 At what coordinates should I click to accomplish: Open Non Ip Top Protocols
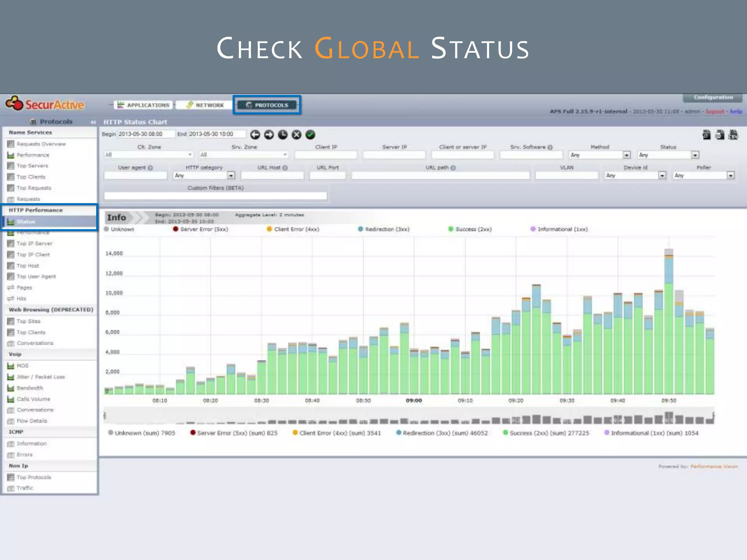click(34, 477)
